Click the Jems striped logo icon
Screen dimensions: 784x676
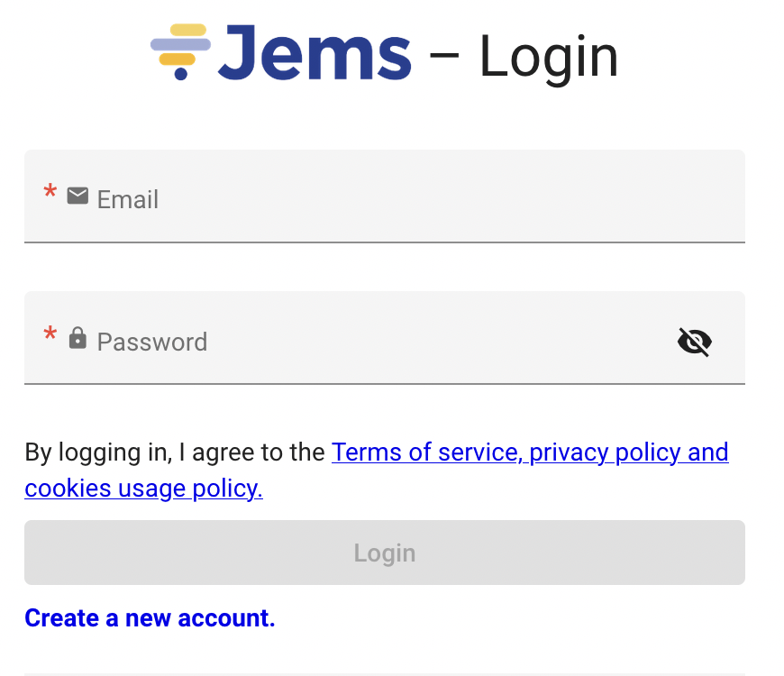(x=180, y=50)
